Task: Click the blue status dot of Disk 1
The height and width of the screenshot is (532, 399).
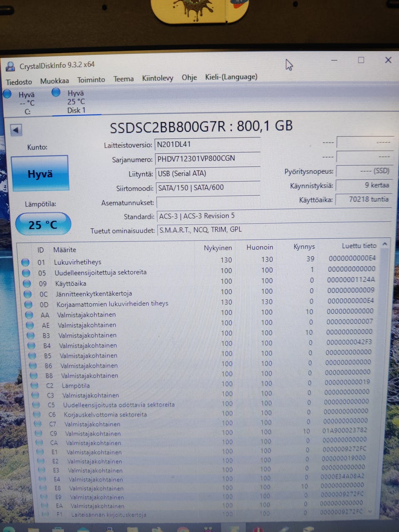Action: tap(56, 92)
